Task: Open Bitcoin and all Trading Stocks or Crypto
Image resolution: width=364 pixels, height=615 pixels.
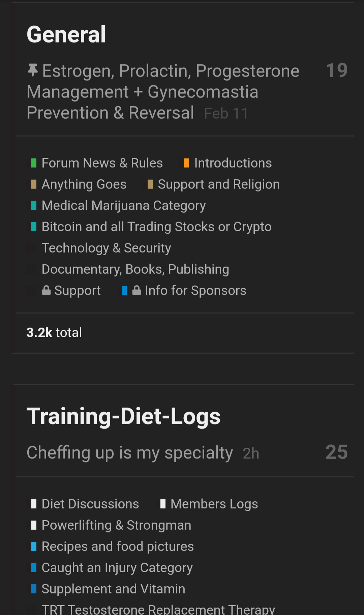Action: pyautogui.click(x=156, y=227)
